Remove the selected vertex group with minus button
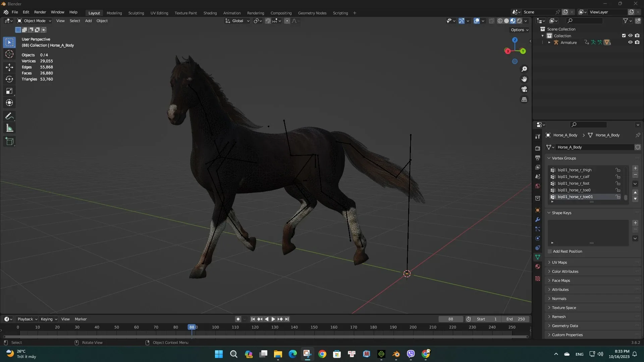 635,175
